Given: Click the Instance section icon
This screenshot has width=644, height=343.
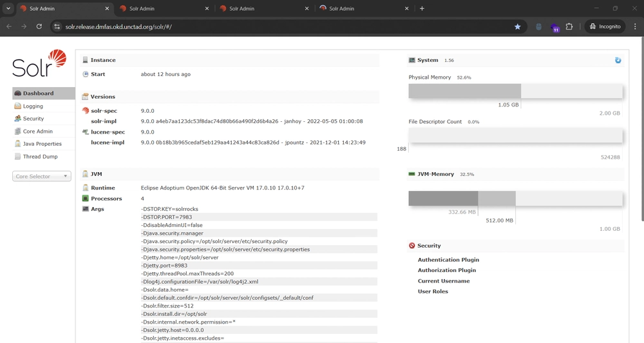Looking at the screenshot, I should pyautogui.click(x=85, y=60).
